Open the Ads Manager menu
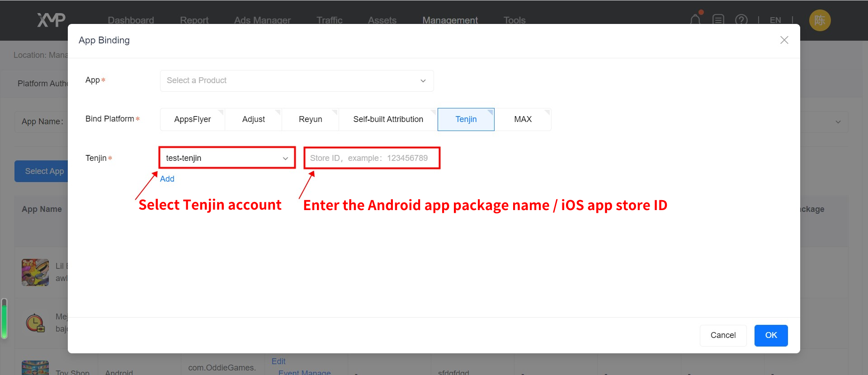 263,20
